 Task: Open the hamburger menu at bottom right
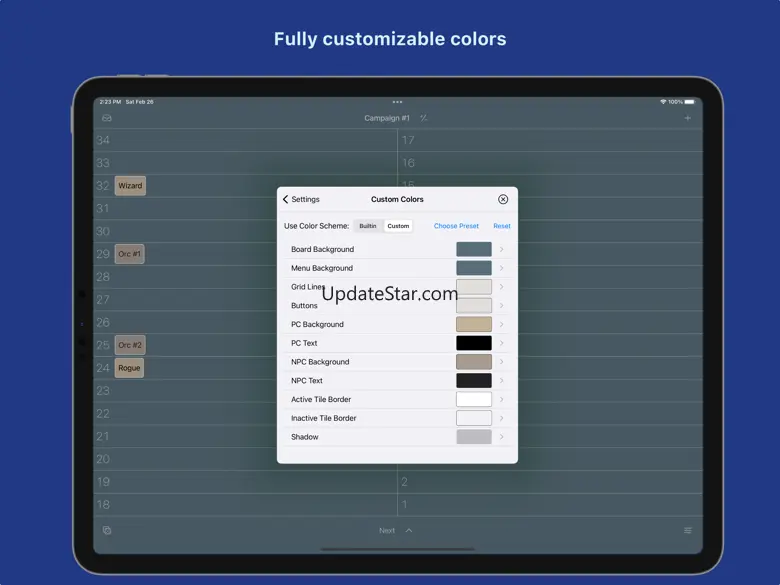click(687, 530)
